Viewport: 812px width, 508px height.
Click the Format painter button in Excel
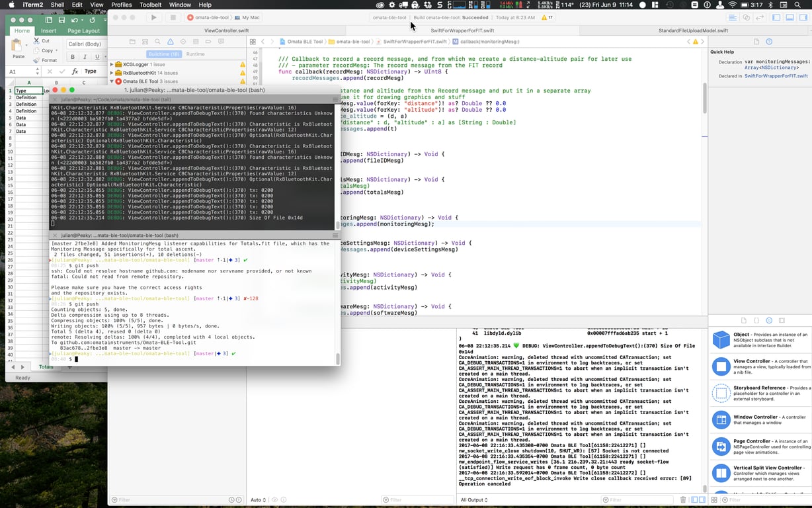(x=45, y=60)
